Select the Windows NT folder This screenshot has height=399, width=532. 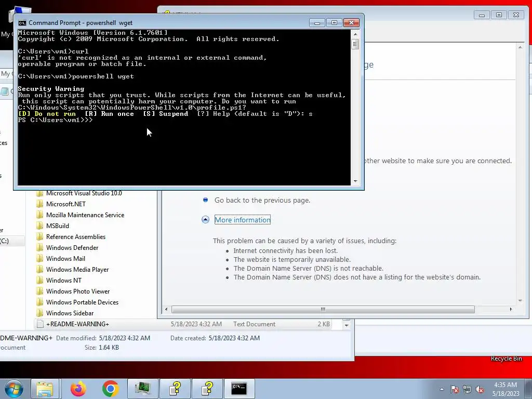pos(64,280)
